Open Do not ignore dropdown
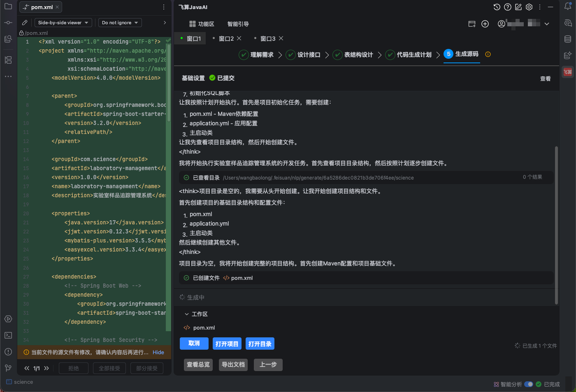576x392 pixels. coord(120,22)
